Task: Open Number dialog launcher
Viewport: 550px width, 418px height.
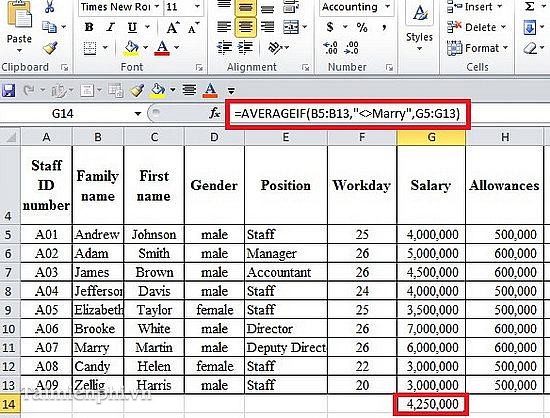Action: pyautogui.click(x=389, y=67)
